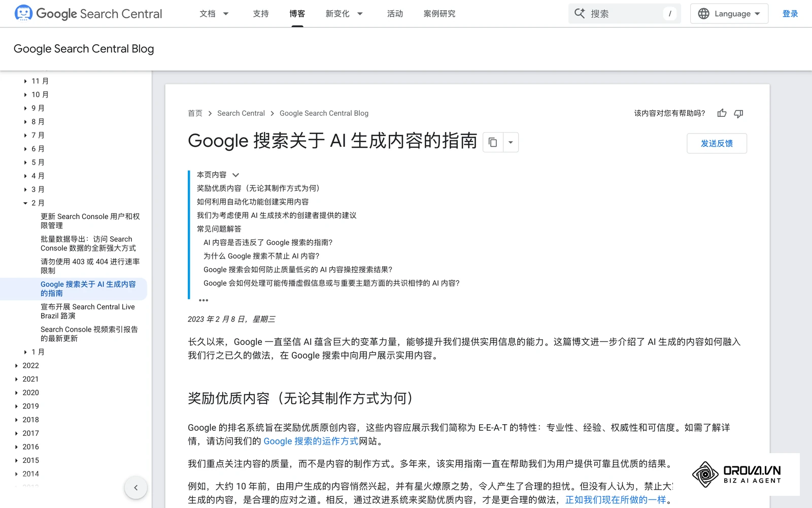Click the thumbs up helpful icon
This screenshot has width=812, height=508.
pos(722,113)
